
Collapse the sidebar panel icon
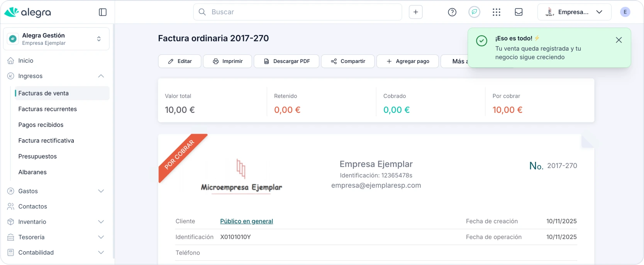[103, 12]
